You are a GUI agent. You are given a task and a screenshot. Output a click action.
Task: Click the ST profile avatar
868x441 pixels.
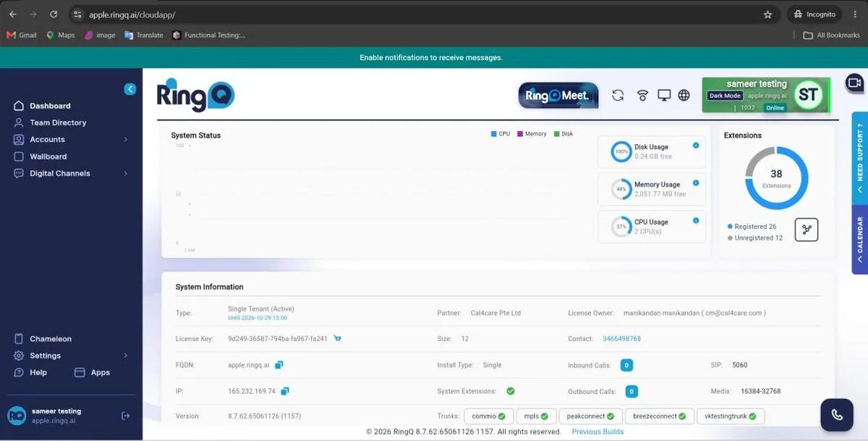807,95
